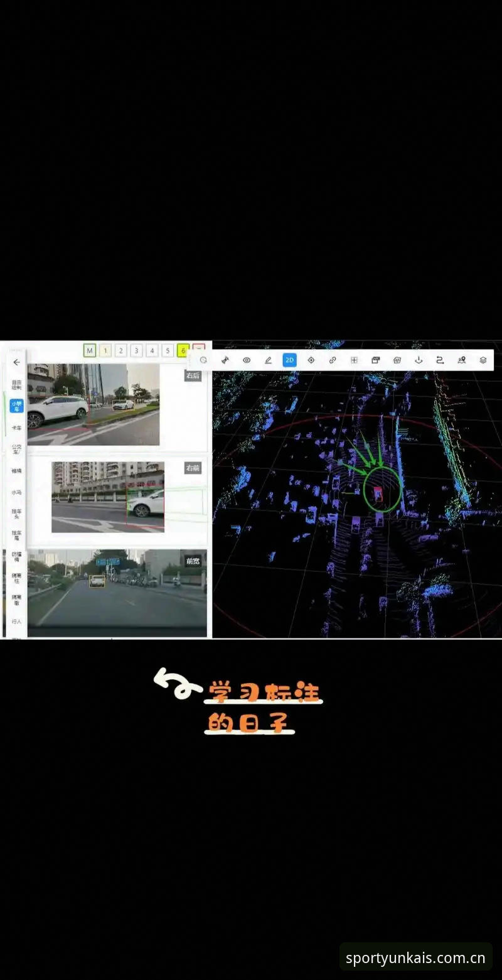The height and width of the screenshot is (980, 502).
Task: Switch to camera tab 3
Action: tap(136, 350)
